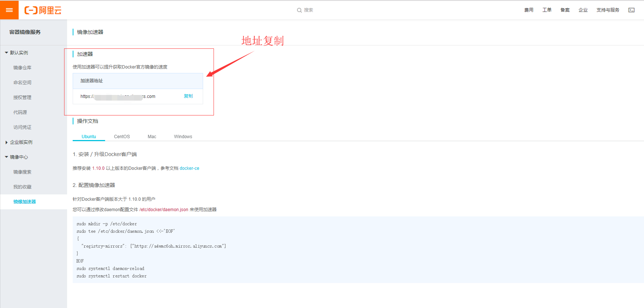Go to 镜像仓库 in sidebar
Viewport: 644px width, 308px height.
click(22, 68)
